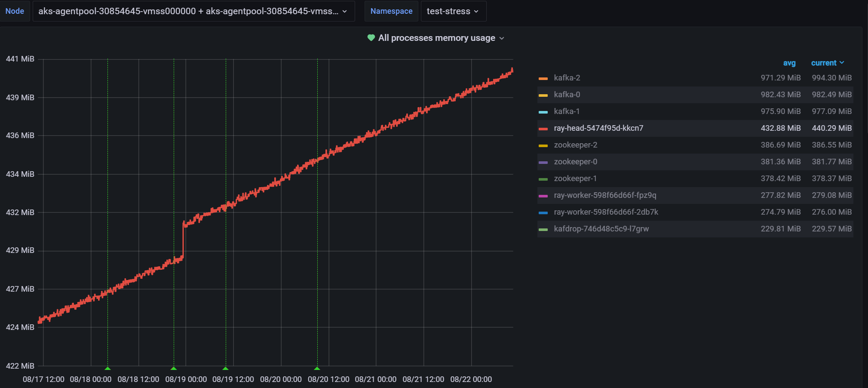Click the 432.88 MiB avg value
Viewport: 868px width, 388px height.
pos(781,128)
